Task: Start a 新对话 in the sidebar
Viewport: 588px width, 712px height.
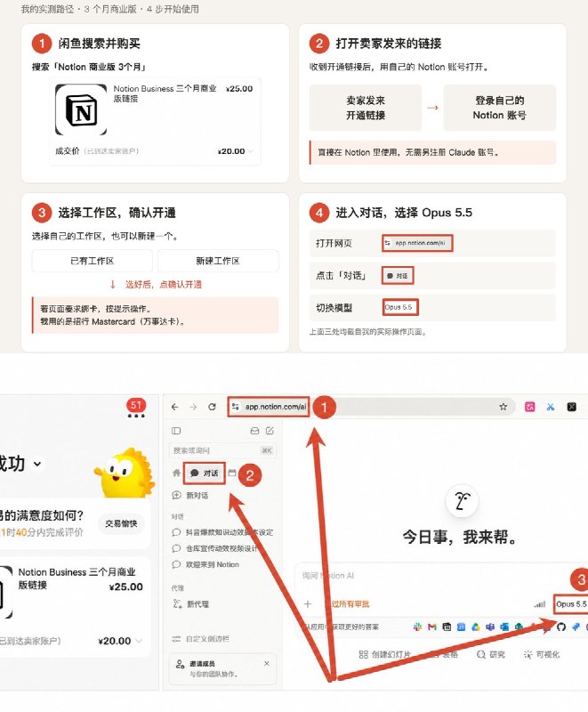Action: 190,496
